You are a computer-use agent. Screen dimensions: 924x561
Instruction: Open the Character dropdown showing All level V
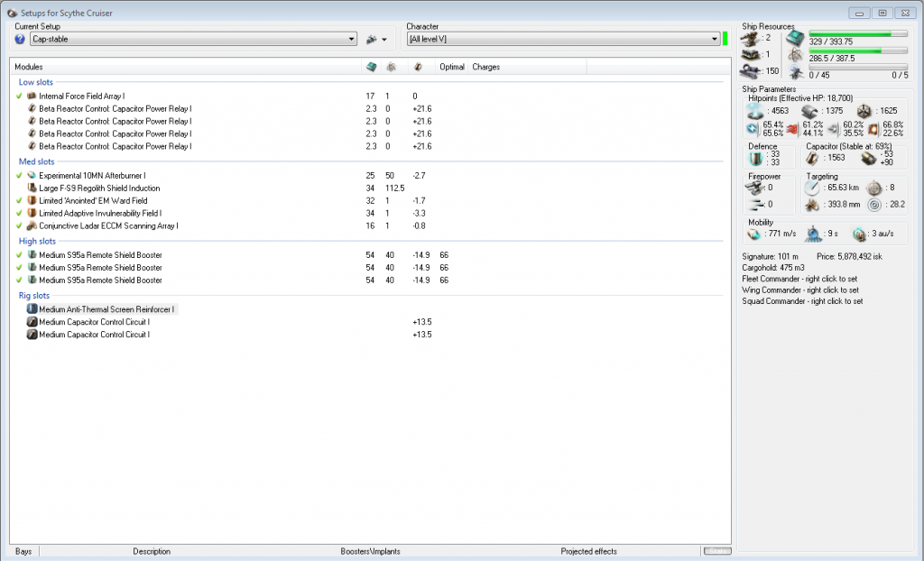[x=561, y=40]
